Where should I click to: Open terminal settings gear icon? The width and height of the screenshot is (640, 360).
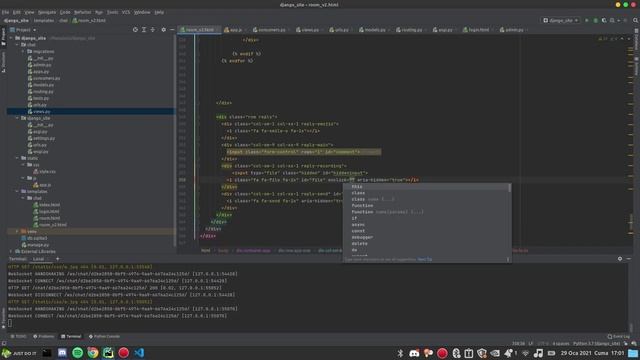pyautogui.click(x=620, y=259)
